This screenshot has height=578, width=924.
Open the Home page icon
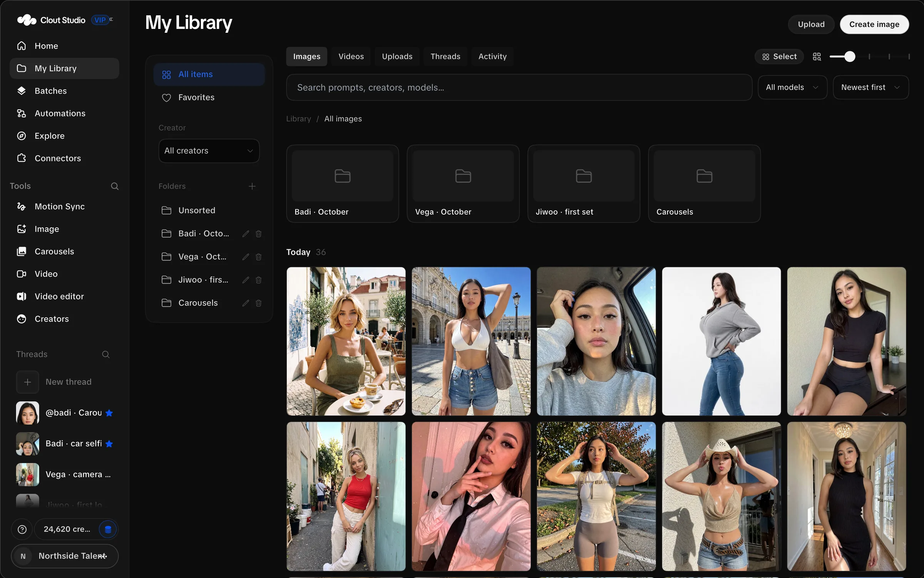22,46
